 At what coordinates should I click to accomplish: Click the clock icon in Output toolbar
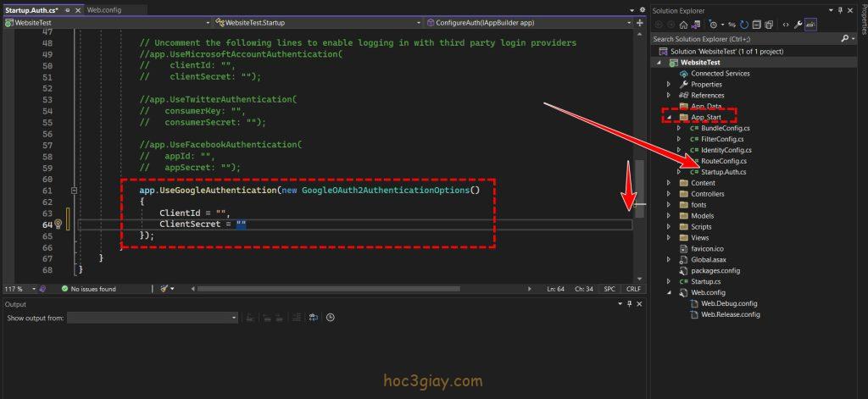click(x=330, y=318)
